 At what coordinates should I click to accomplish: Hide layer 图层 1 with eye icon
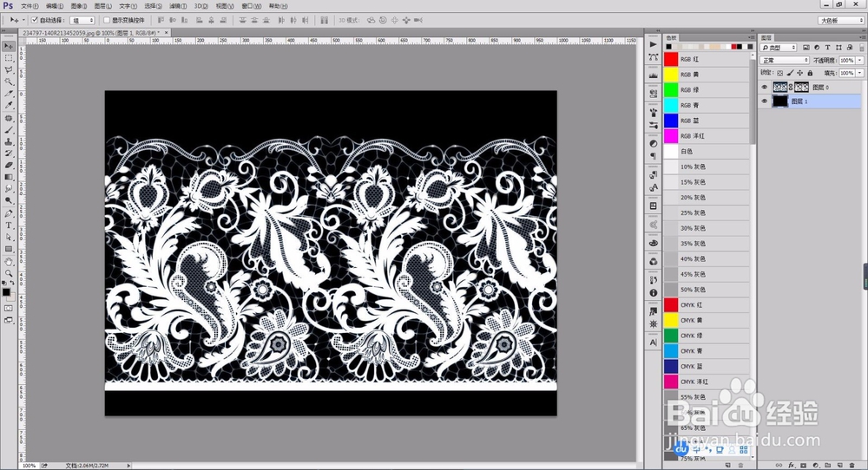[765, 101]
